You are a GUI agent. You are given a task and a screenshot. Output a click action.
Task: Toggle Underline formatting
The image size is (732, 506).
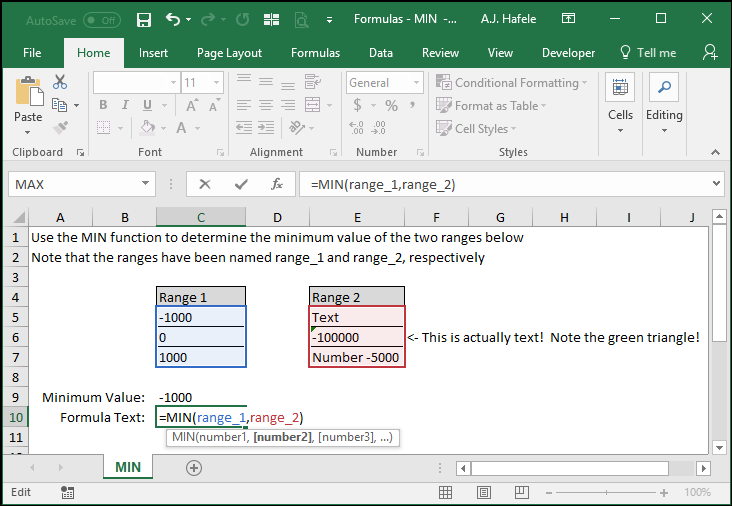(148, 105)
